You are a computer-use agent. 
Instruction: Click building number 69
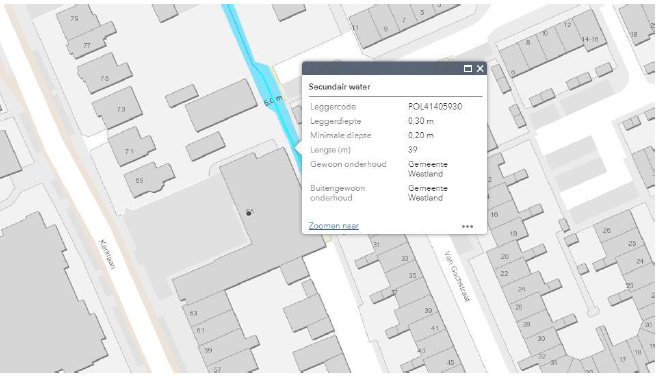click(x=139, y=181)
